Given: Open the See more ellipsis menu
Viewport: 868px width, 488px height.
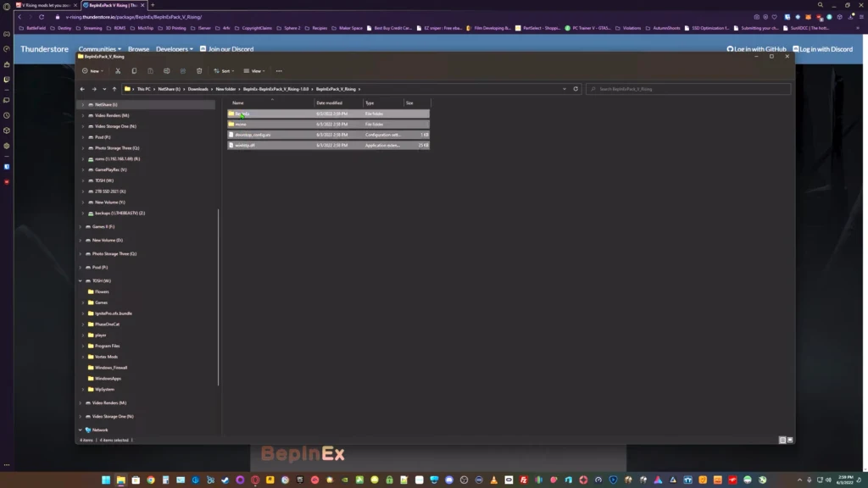Looking at the screenshot, I should (x=279, y=71).
